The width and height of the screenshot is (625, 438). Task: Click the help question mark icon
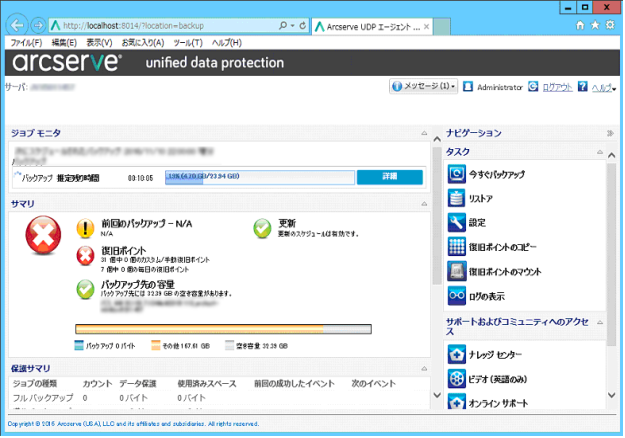pyautogui.click(x=582, y=86)
